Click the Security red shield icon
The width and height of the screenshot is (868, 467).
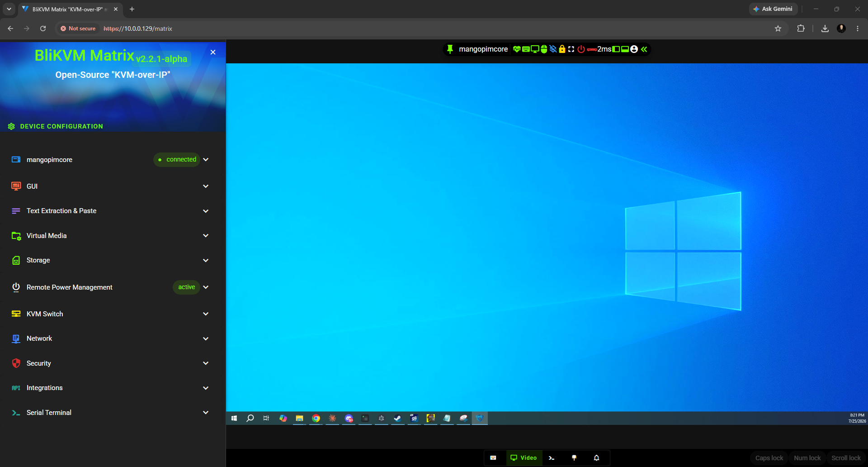coord(16,363)
